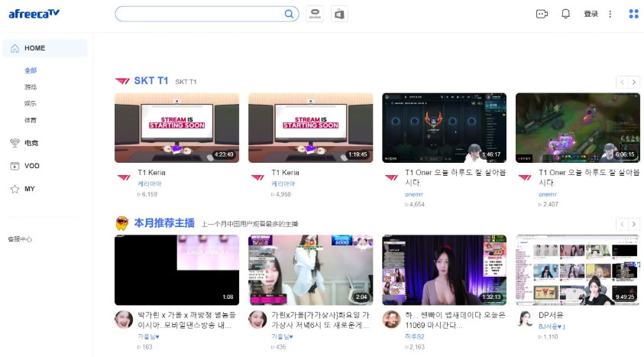Click the search magnifier icon
Screen dimensions: 644x357
click(289, 14)
